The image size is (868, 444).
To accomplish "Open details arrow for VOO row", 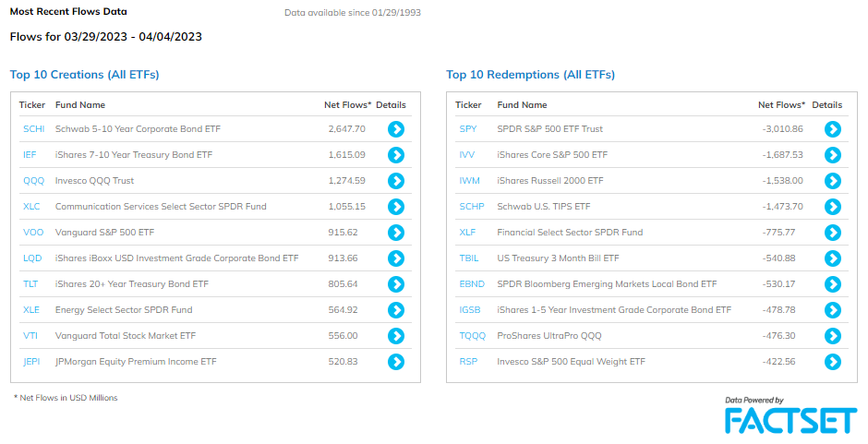I will pyautogui.click(x=396, y=233).
